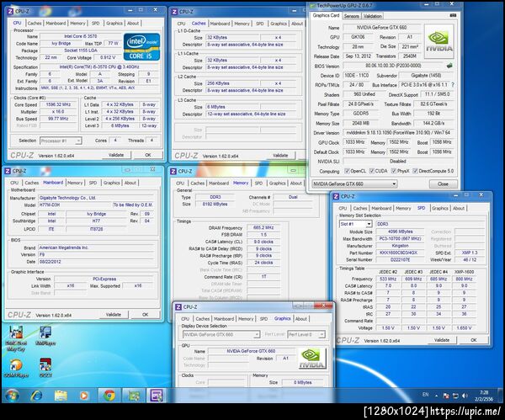Click the Action Center flag tray icon
This screenshot has height=420, width=505.
pos(446,396)
